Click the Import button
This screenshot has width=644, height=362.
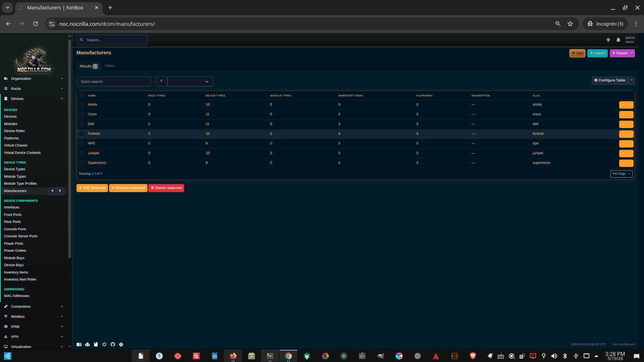(x=597, y=53)
